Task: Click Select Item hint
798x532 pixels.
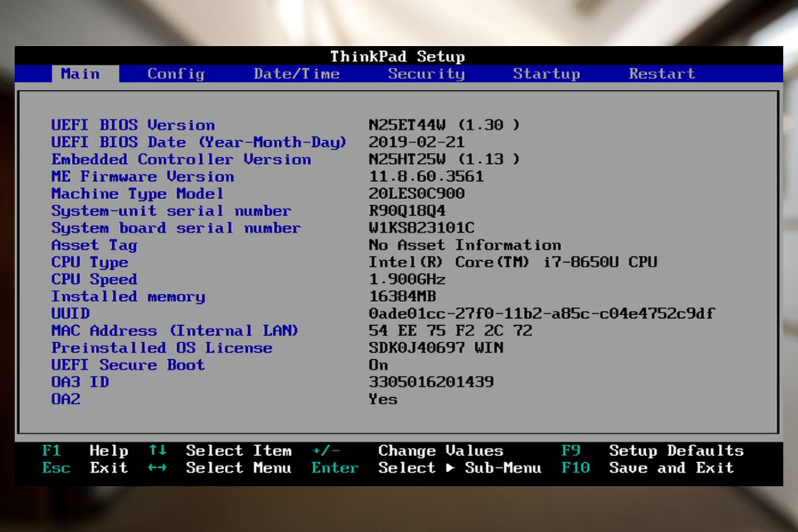Action: [x=238, y=451]
